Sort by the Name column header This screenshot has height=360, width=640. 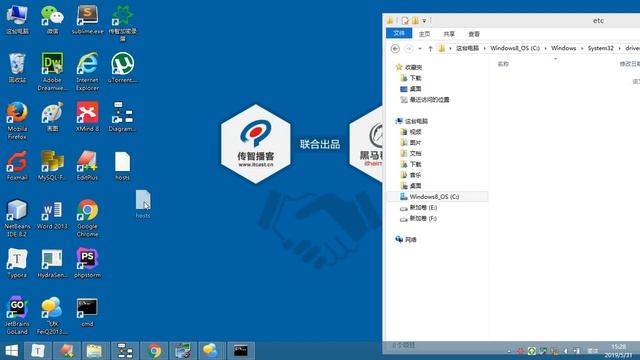[503, 64]
